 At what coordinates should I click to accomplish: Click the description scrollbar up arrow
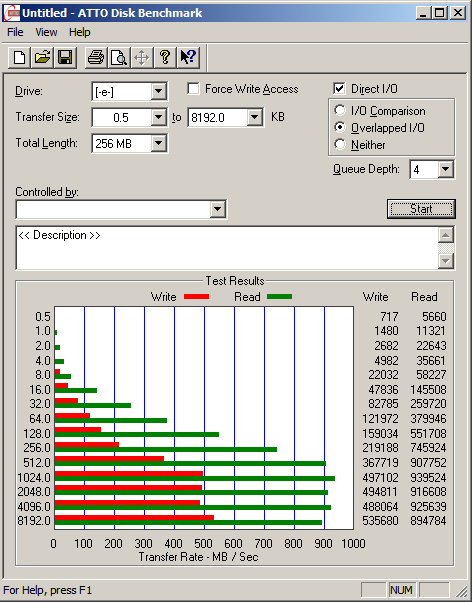[x=446, y=235]
